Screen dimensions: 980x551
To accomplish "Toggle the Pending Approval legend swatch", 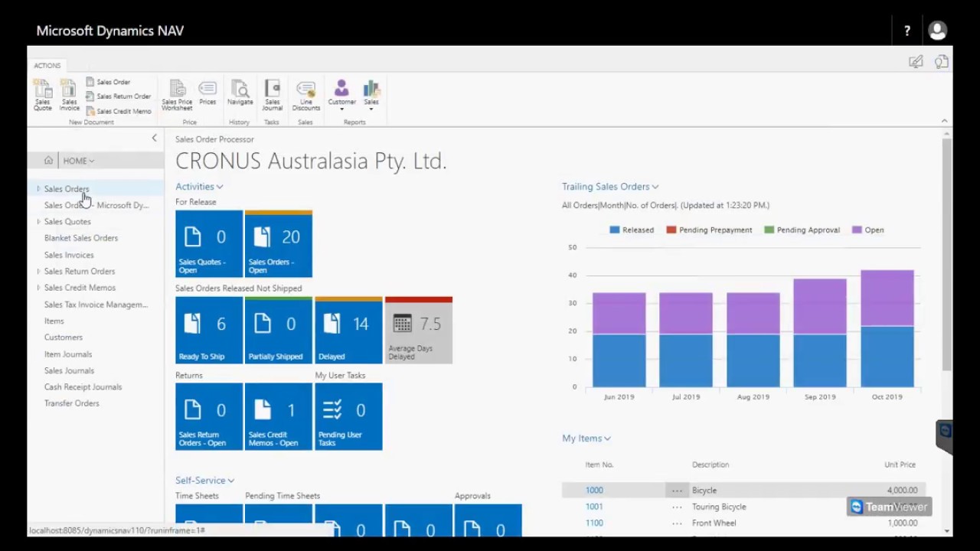I will pyautogui.click(x=769, y=230).
